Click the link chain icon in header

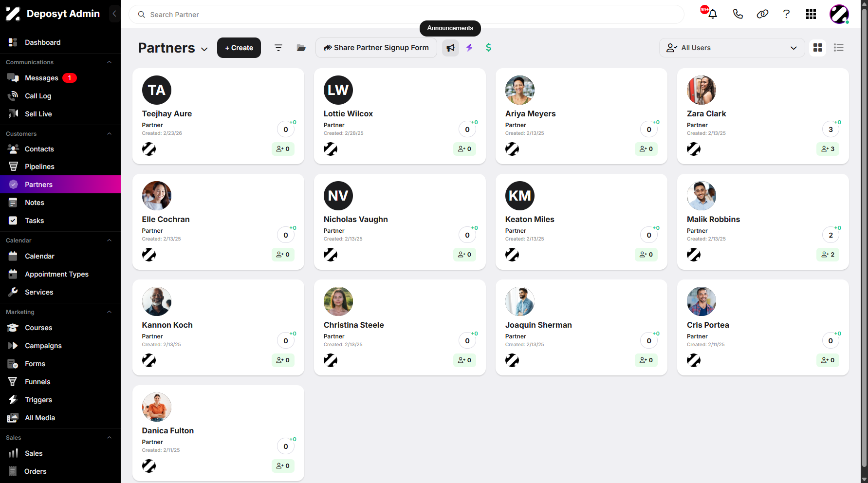[762, 14]
